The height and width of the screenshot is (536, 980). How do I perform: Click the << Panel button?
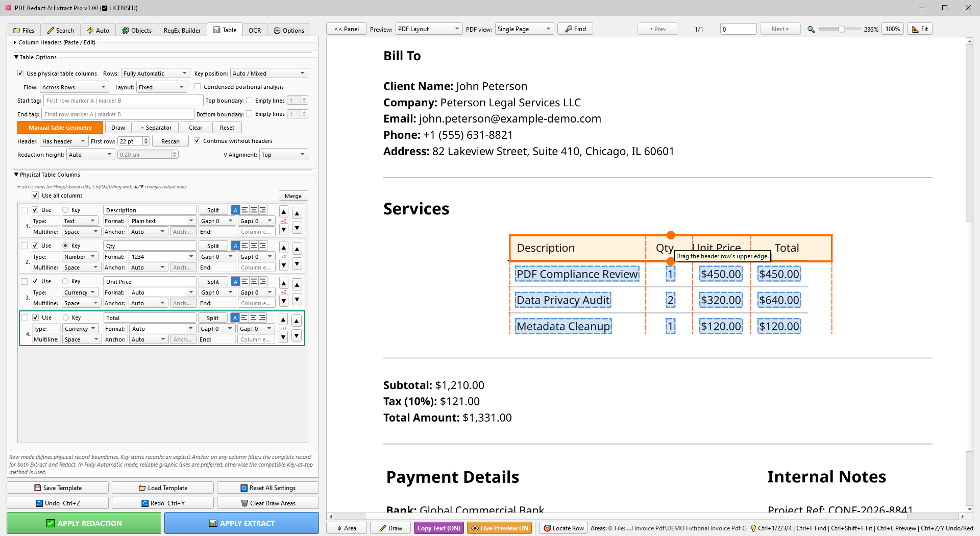click(x=347, y=29)
